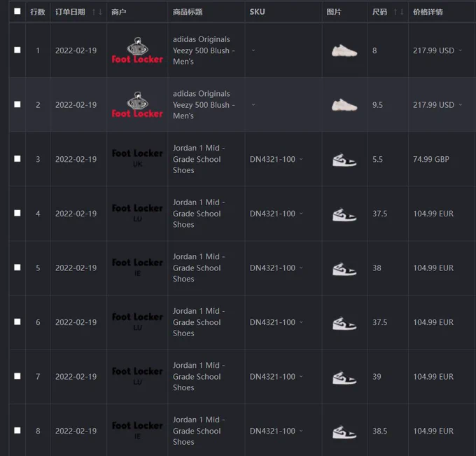Viewport: 476px width, 456px height.
Task: Select Jordan 1 Mid title in row 3
Action: click(199, 159)
